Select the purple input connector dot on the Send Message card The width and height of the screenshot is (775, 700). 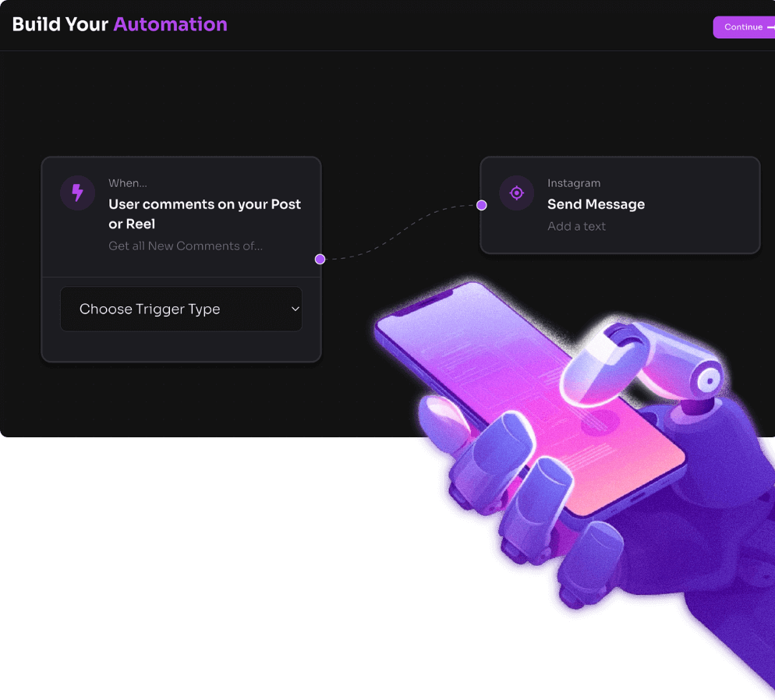click(x=481, y=205)
